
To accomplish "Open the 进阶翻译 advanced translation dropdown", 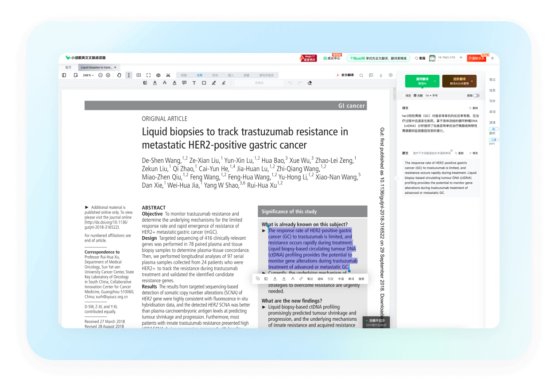I will (459, 81).
